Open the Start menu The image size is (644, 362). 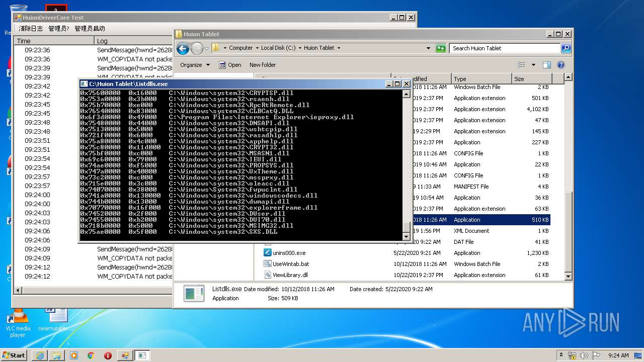(14, 355)
